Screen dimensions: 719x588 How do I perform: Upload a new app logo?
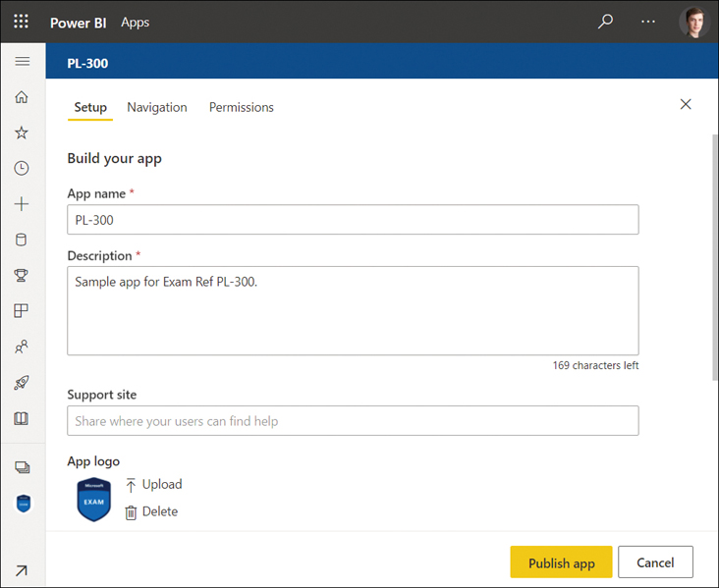pyautogui.click(x=154, y=484)
